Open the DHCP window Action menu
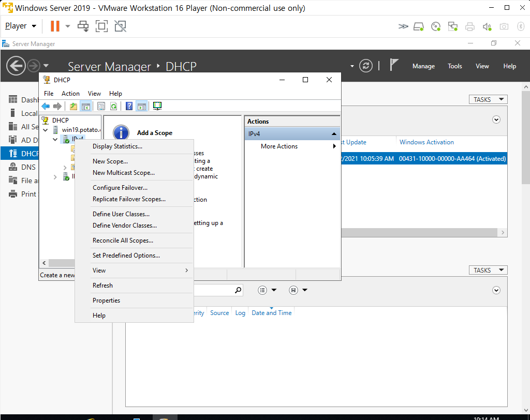The height and width of the screenshot is (420, 530). coord(70,94)
